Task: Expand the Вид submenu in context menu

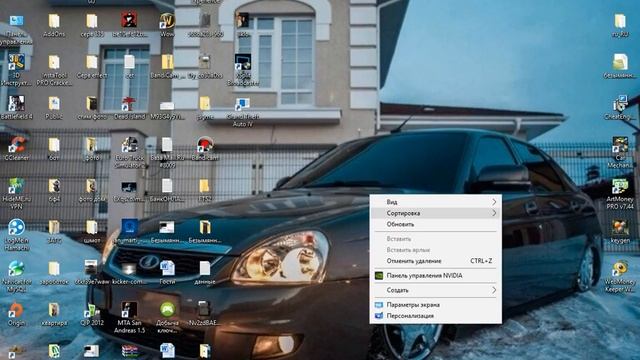Action: 436,202
